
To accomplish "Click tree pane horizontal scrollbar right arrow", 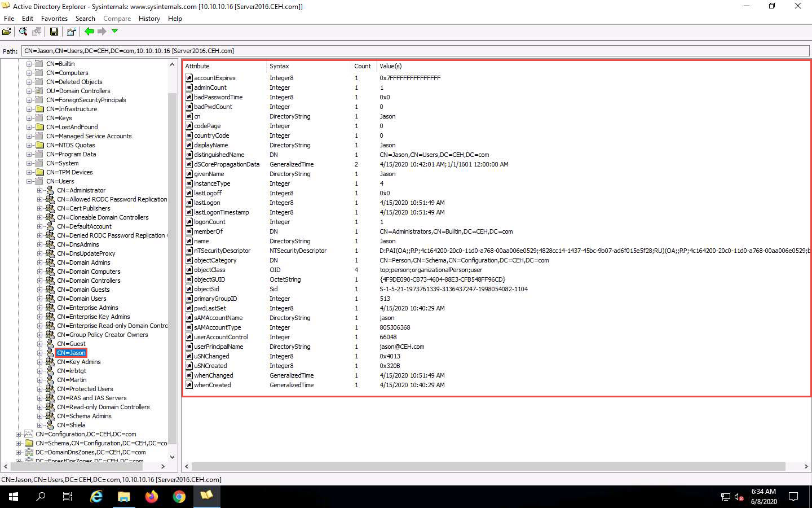I will coord(163,467).
